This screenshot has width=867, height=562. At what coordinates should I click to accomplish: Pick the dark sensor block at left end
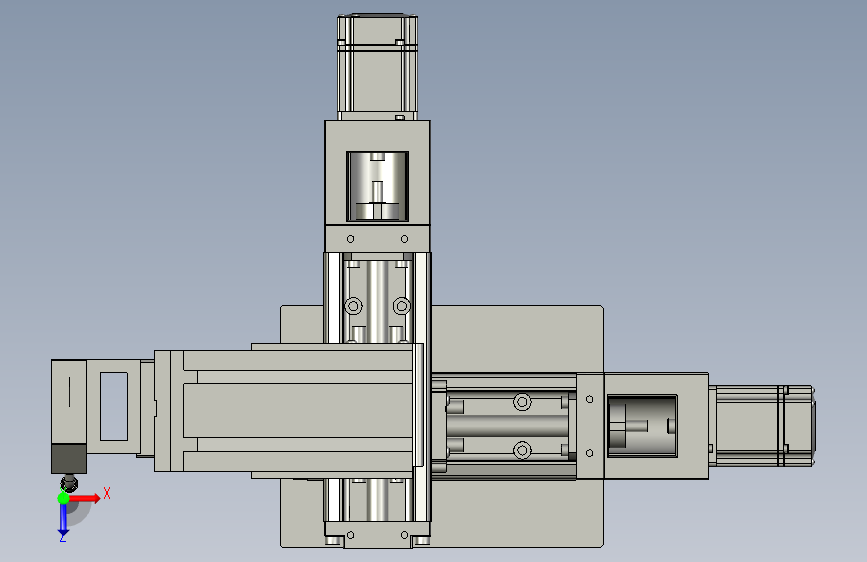69,459
